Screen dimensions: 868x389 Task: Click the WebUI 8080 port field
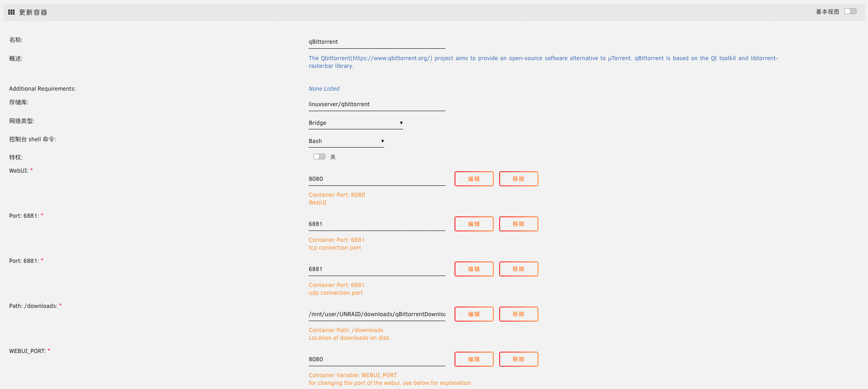pyautogui.click(x=377, y=179)
